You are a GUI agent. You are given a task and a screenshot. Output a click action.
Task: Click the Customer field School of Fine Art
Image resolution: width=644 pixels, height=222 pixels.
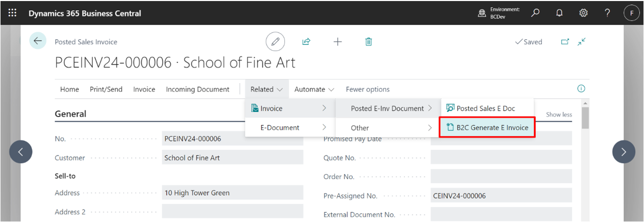pyautogui.click(x=233, y=157)
